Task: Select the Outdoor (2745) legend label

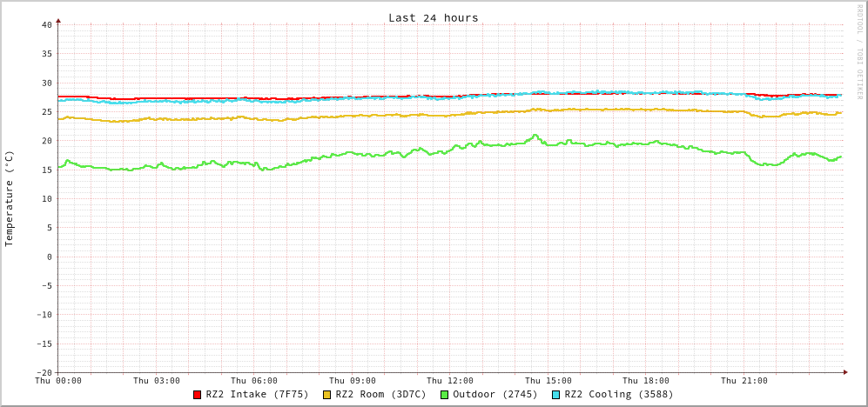Action: (x=495, y=395)
